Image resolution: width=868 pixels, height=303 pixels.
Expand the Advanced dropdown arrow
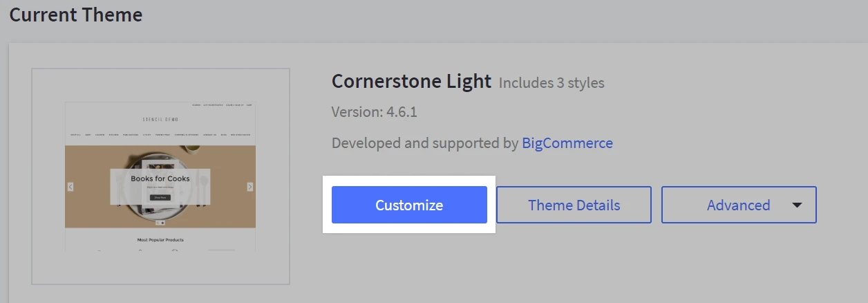point(797,205)
